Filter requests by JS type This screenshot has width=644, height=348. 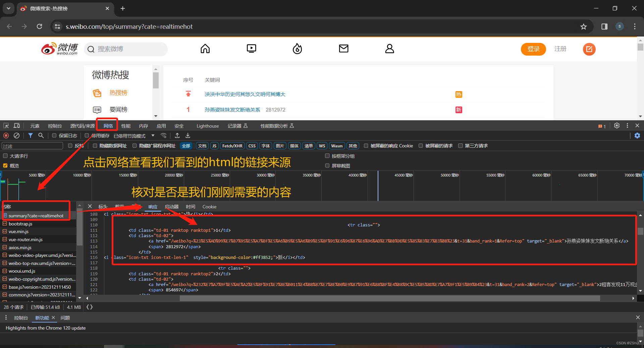[x=214, y=146]
